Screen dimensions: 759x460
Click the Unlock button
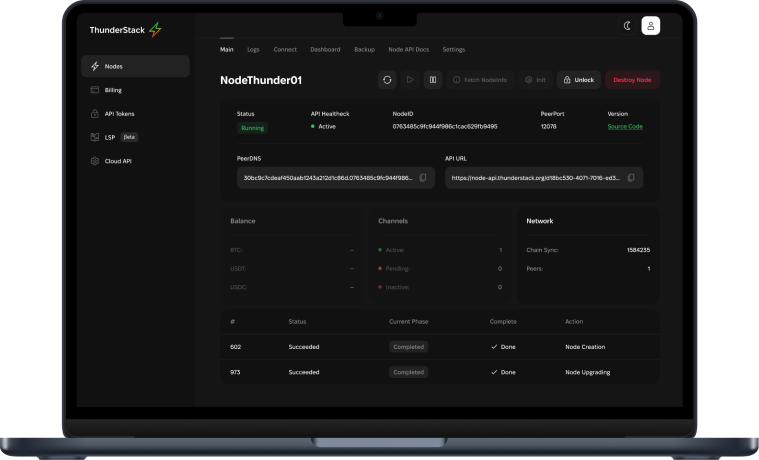(579, 80)
